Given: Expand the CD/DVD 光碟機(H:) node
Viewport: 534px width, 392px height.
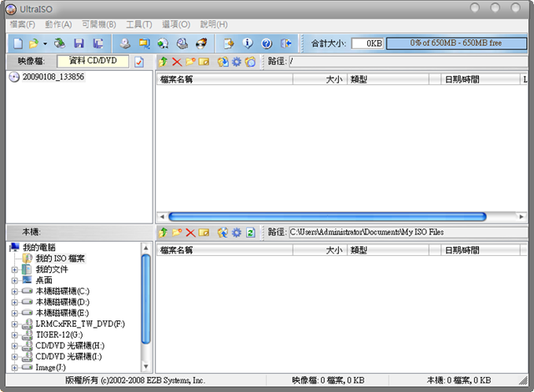Looking at the screenshot, I should (x=14, y=346).
